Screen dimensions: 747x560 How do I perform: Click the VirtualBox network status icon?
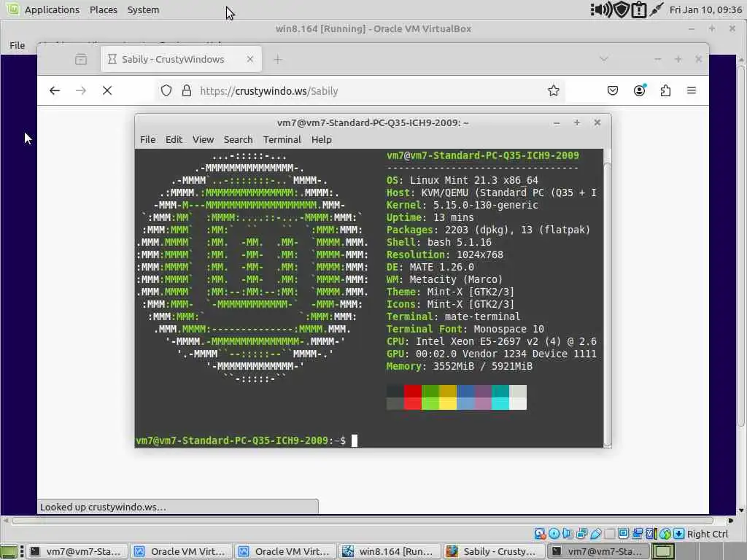tap(581, 534)
